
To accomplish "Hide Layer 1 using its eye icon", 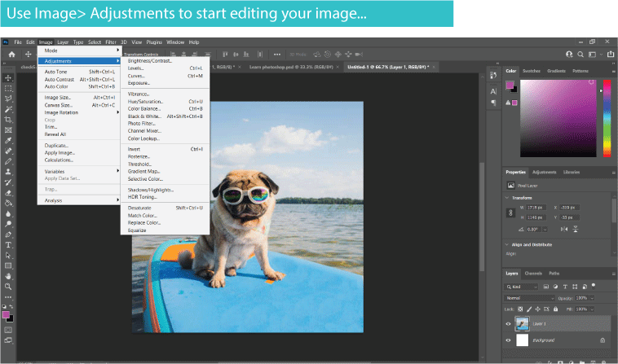I will click(510, 324).
